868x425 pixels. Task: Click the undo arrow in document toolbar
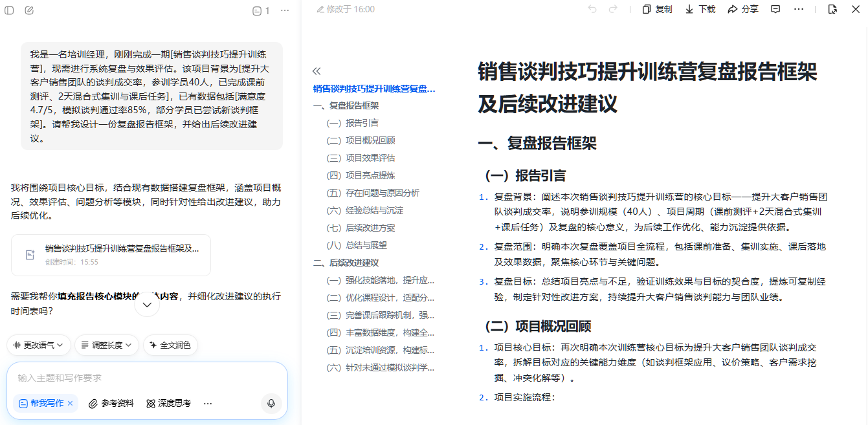point(592,9)
